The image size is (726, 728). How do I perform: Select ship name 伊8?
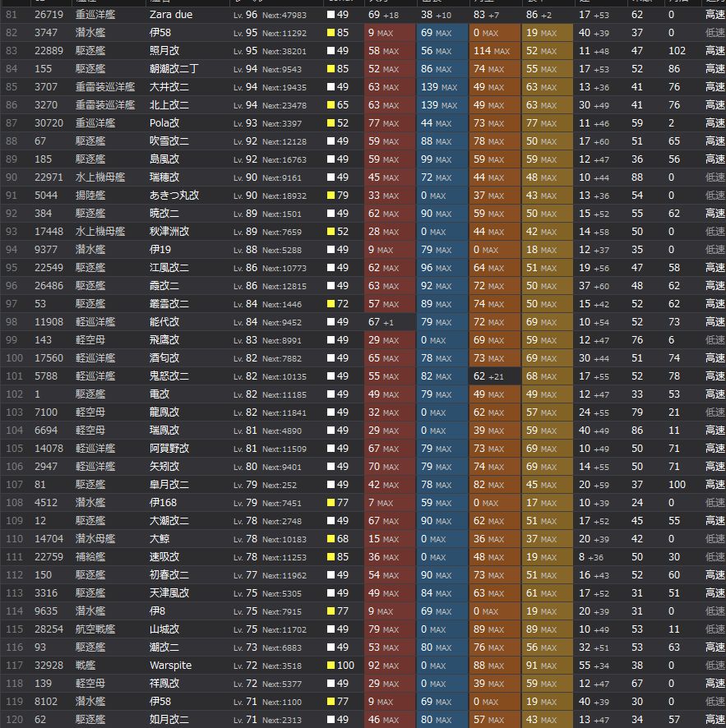(158, 611)
